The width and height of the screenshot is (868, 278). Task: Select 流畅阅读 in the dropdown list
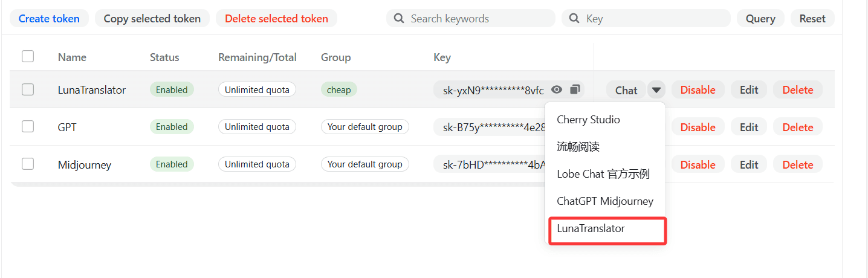[x=578, y=147]
